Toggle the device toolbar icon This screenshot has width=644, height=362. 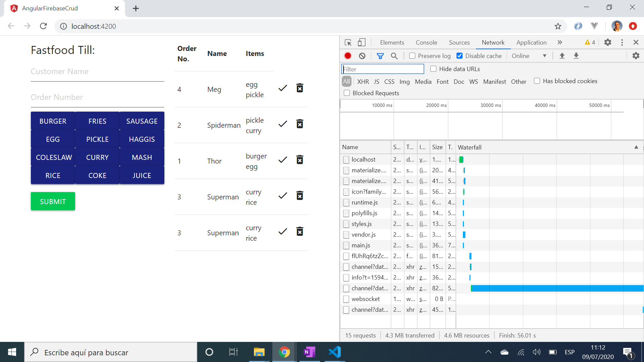tap(361, 43)
